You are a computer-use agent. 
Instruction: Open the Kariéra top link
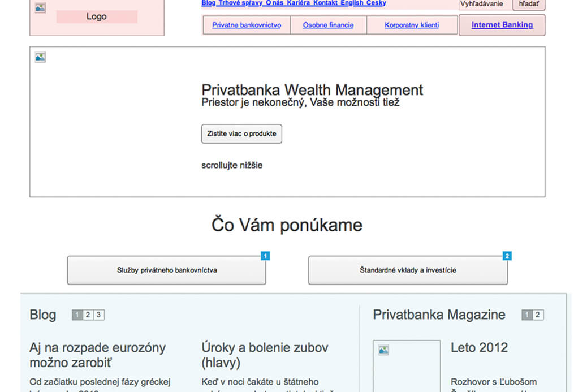299,3
